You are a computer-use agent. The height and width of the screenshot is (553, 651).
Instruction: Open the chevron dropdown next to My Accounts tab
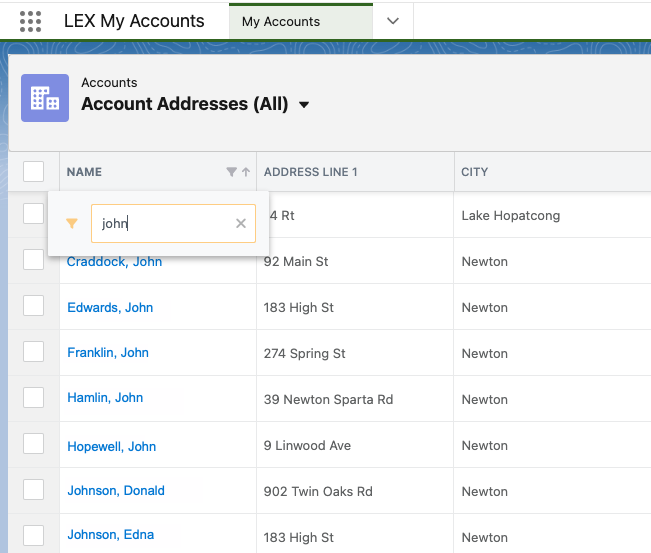pos(392,21)
